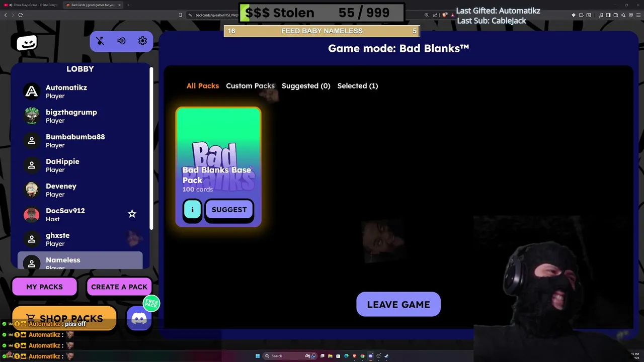Open the Brave VPN shield icon
The height and width of the screenshot is (362, 644).
pyautogui.click(x=631, y=15)
